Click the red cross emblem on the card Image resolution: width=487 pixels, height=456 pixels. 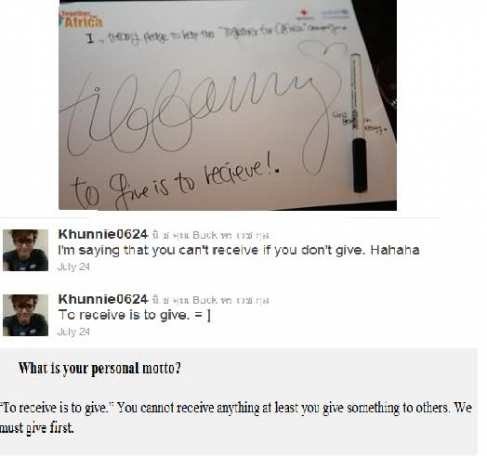point(303,13)
